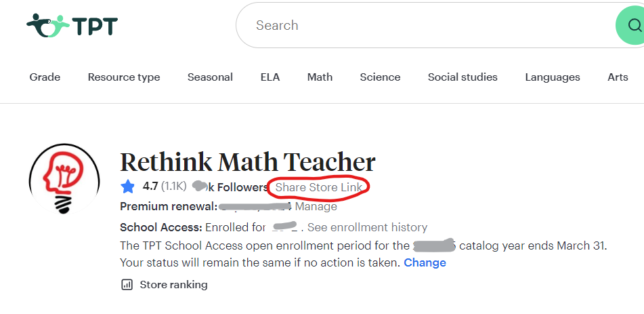
Task: Open the Store ranking link
Action: [173, 285]
